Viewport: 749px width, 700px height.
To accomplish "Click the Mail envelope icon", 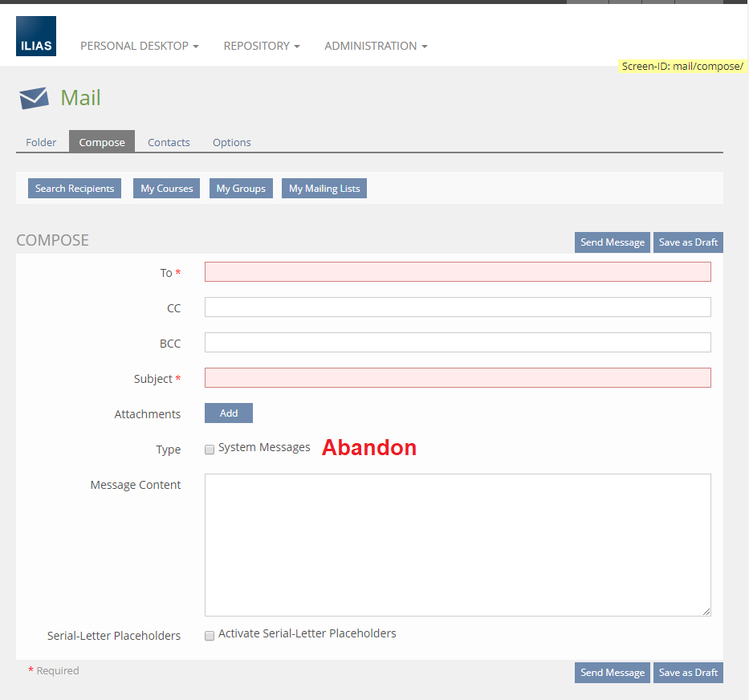I will coord(34,98).
